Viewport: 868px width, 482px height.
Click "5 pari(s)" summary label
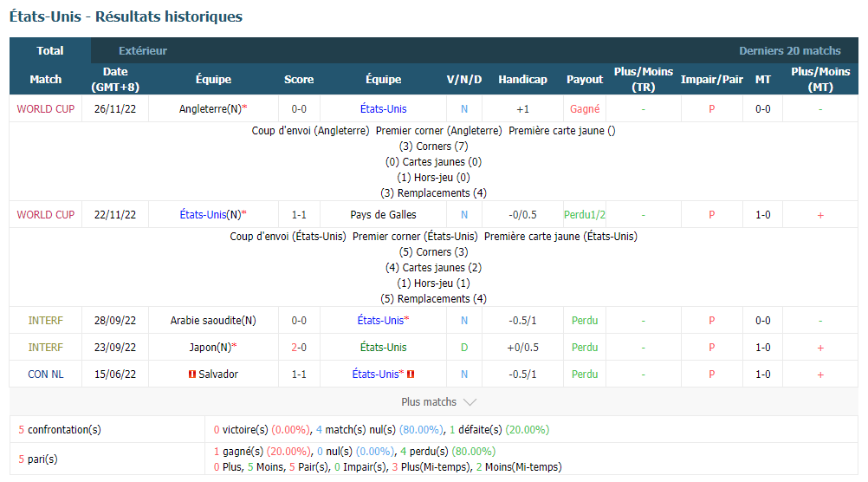click(37, 459)
